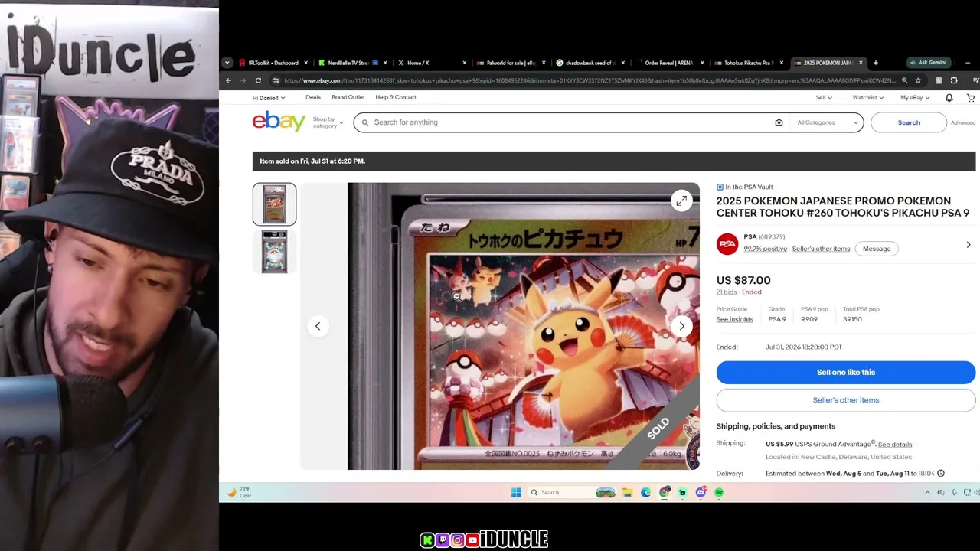
Task: Open the Deals link
Action: 313,97
